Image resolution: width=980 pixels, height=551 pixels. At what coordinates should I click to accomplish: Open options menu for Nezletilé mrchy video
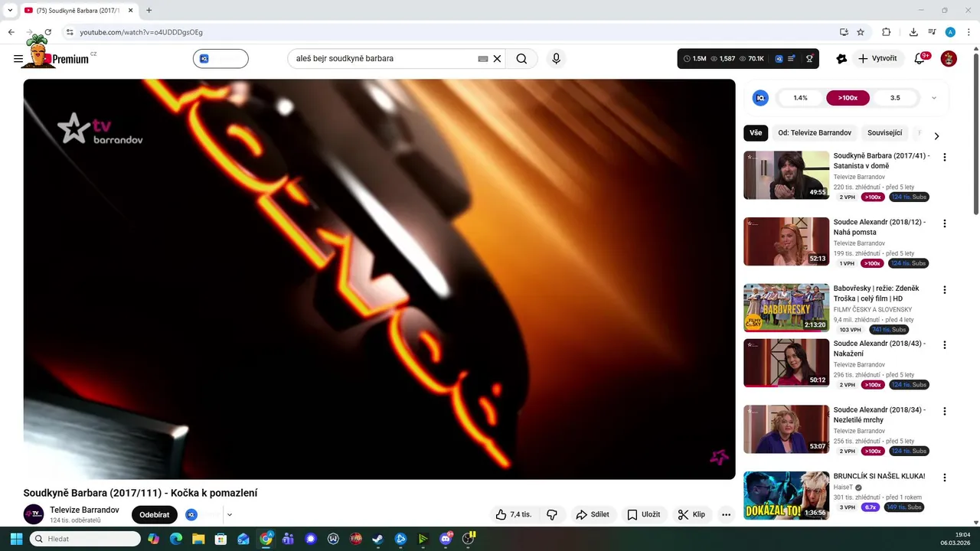[x=945, y=411]
